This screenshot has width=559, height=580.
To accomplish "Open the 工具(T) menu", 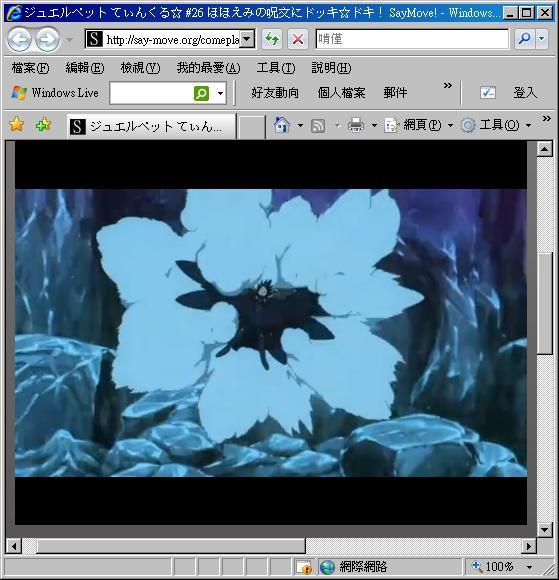I will (276, 68).
